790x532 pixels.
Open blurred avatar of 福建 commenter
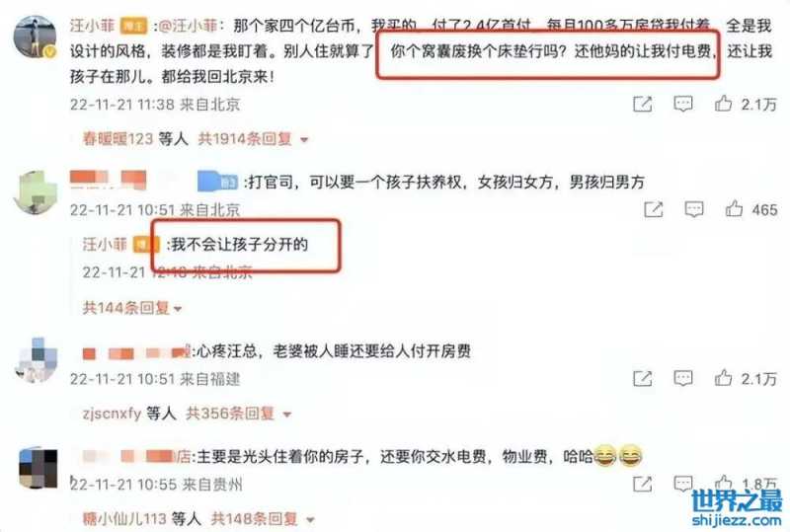coord(37,359)
